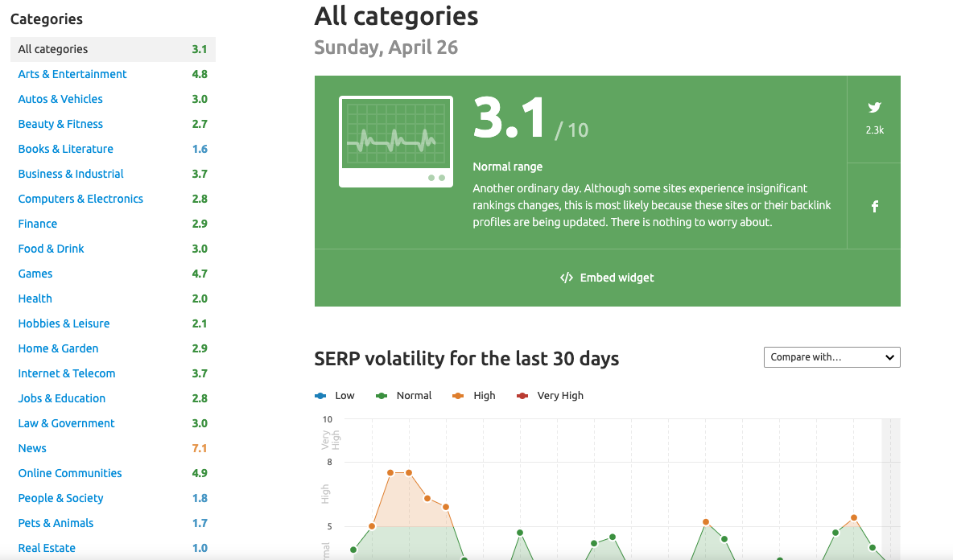
Task: Click the blue Low legend marker
Action: click(320, 395)
